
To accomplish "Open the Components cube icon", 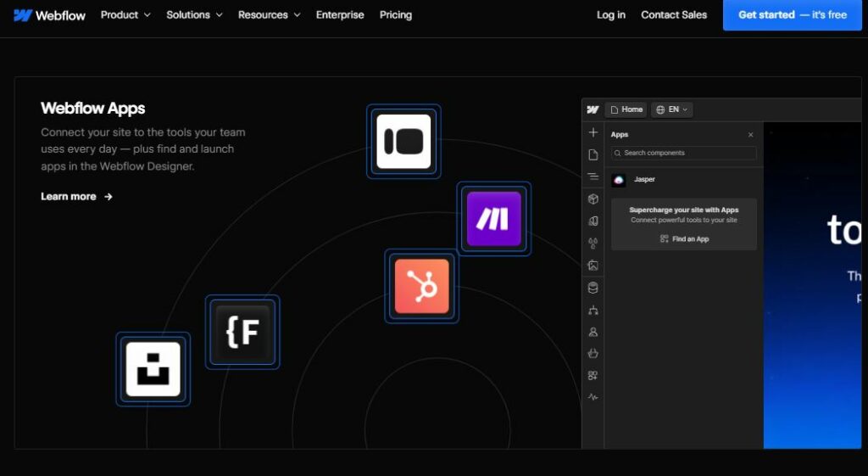I will (593, 199).
